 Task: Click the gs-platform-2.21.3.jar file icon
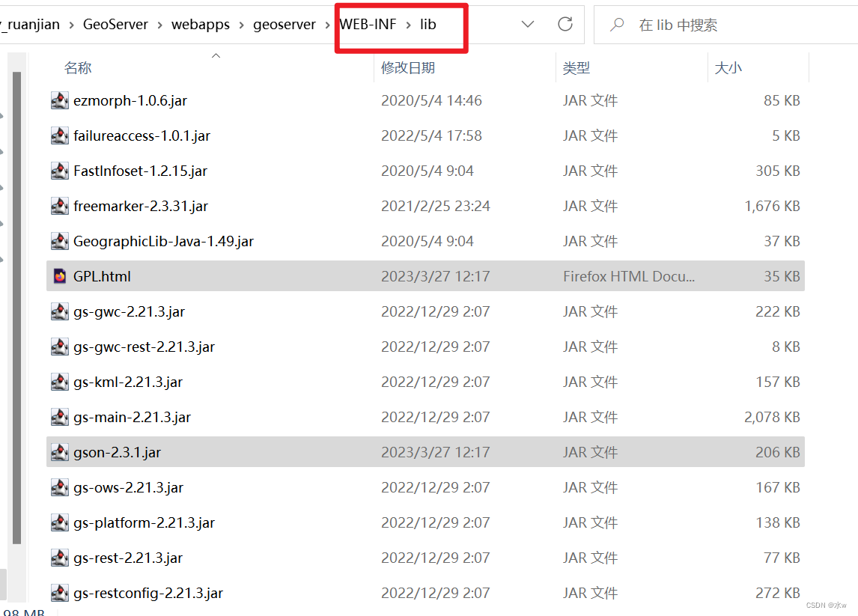point(60,523)
